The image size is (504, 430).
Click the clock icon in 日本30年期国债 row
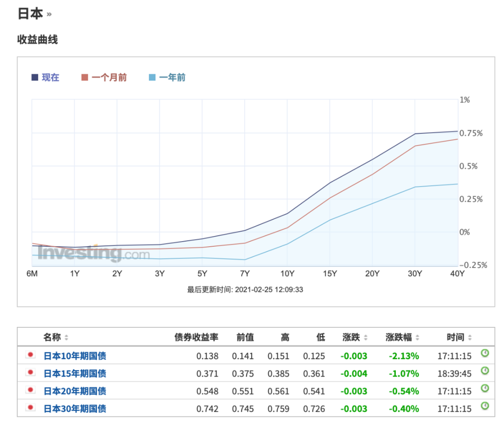485,406
